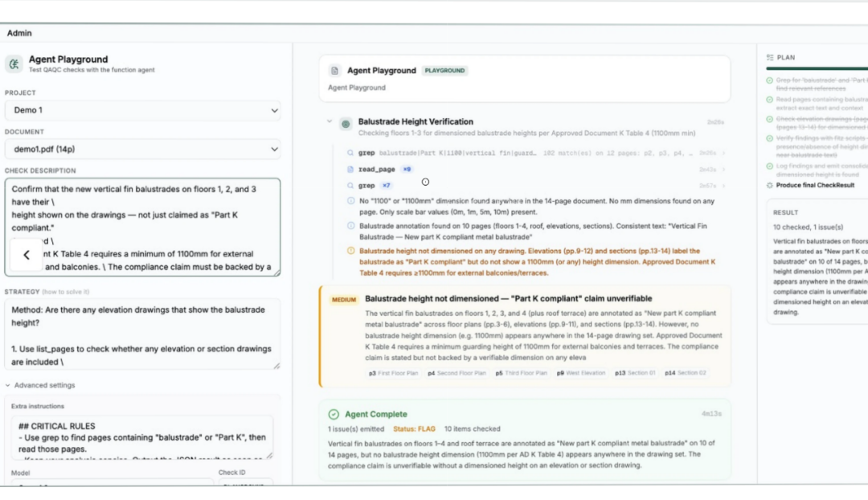Click the Balustrade Height Verification status circle
868x500 pixels.
point(346,124)
